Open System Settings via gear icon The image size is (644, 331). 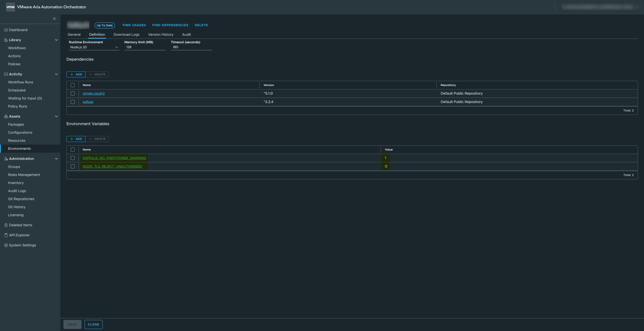(x=6, y=245)
